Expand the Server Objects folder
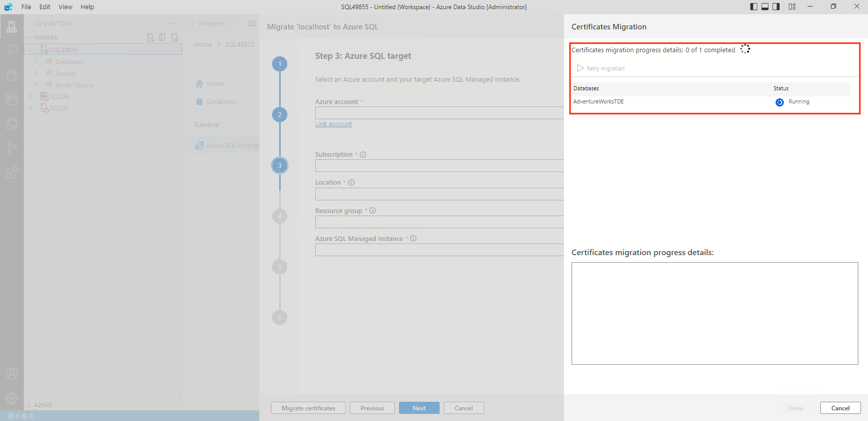The image size is (868, 421). click(36, 85)
